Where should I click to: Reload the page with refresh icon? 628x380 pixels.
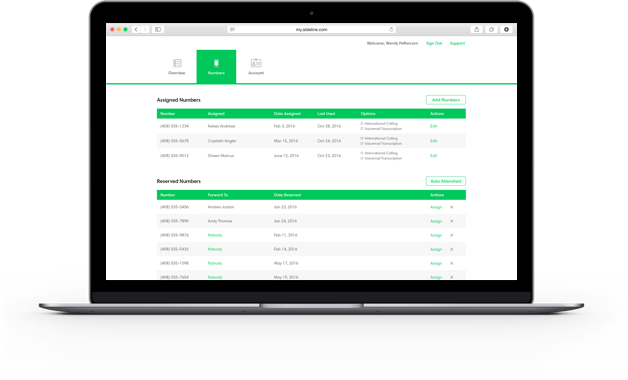pos(391,30)
